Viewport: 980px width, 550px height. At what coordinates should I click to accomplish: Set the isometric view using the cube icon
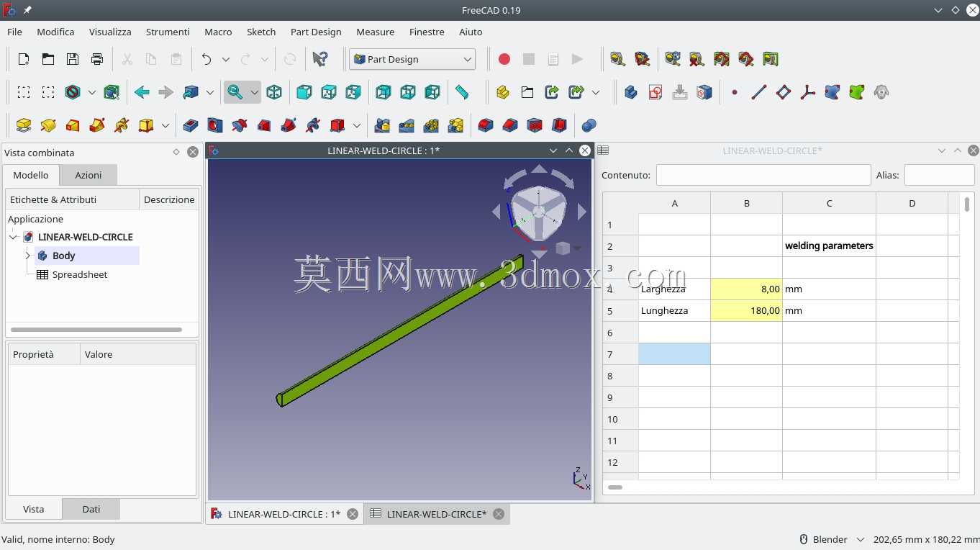274,92
